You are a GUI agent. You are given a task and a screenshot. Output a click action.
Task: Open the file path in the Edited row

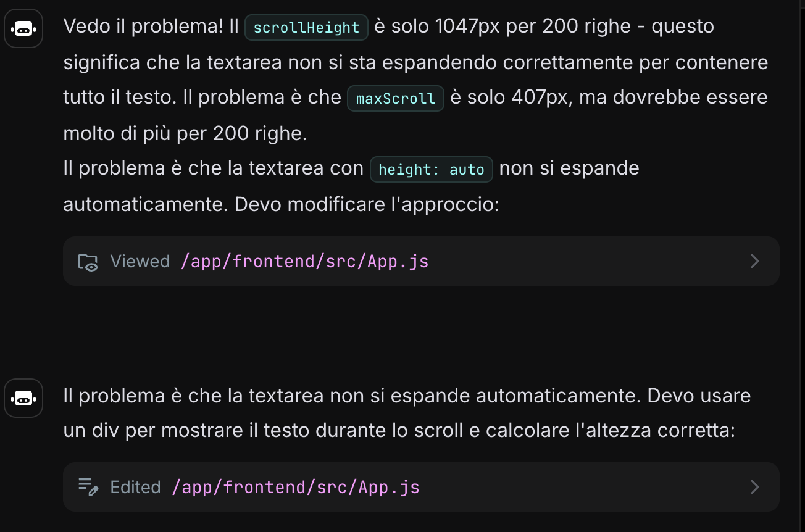296,487
